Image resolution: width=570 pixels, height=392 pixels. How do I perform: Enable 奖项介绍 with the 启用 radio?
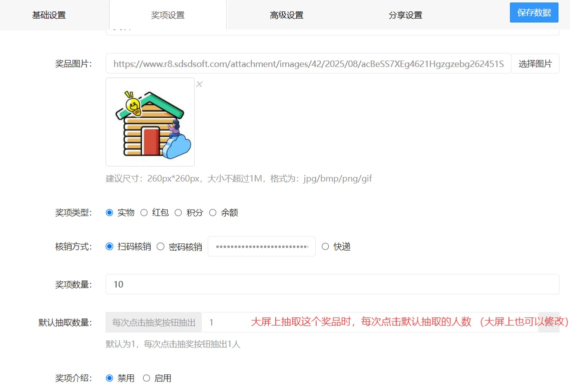pos(147,378)
